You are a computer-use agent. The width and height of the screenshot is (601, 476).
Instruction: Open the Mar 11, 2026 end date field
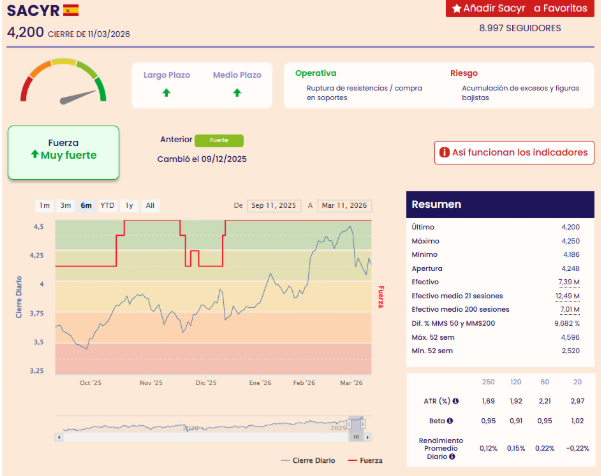point(345,205)
